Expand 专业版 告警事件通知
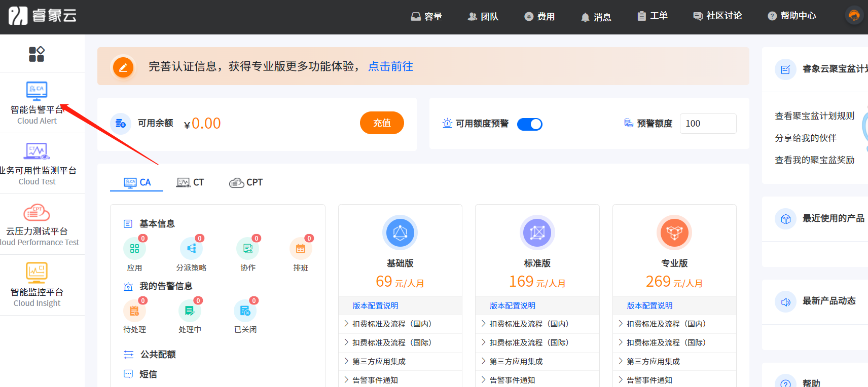 click(674, 379)
